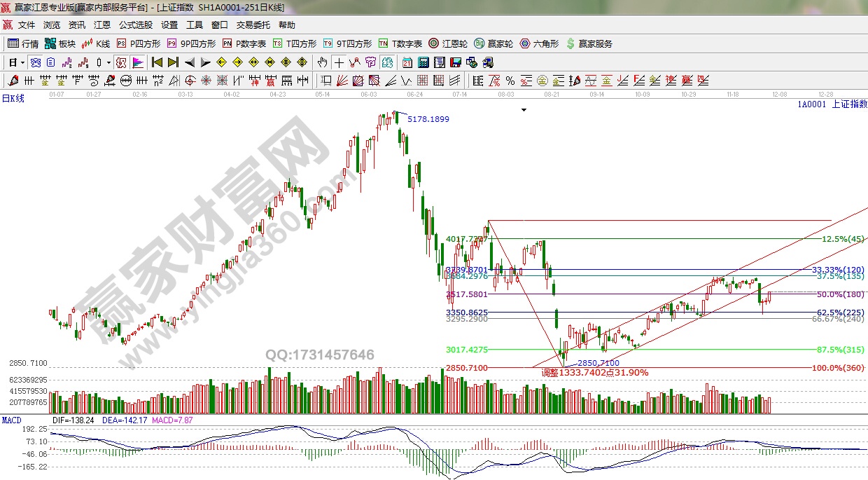Click the 行情 quotes button
868x480 pixels.
[23, 43]
